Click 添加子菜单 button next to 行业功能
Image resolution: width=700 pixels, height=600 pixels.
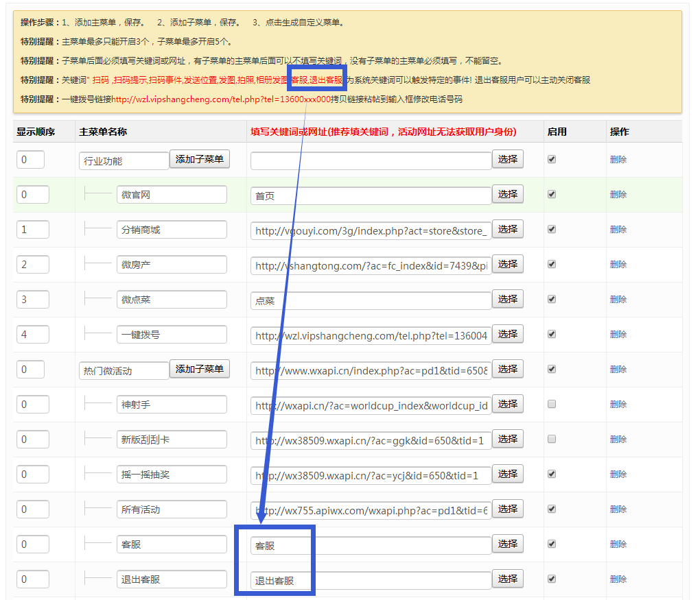[199, 160]
